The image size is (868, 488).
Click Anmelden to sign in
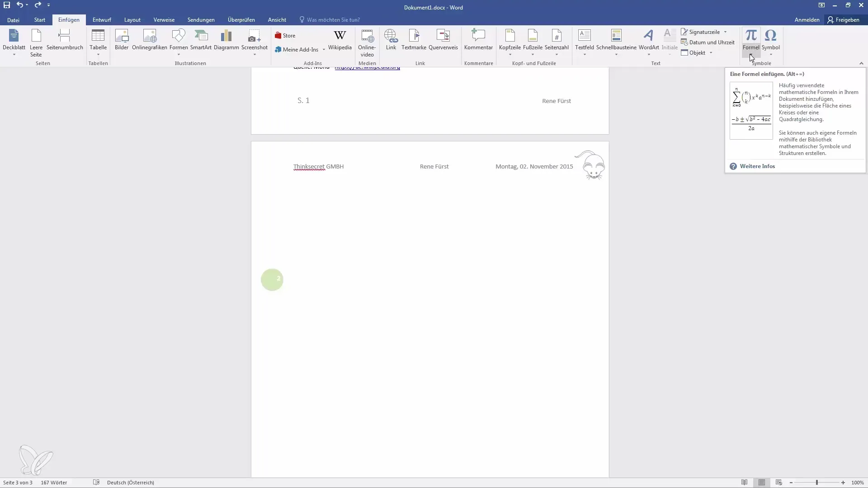point(807,20)
